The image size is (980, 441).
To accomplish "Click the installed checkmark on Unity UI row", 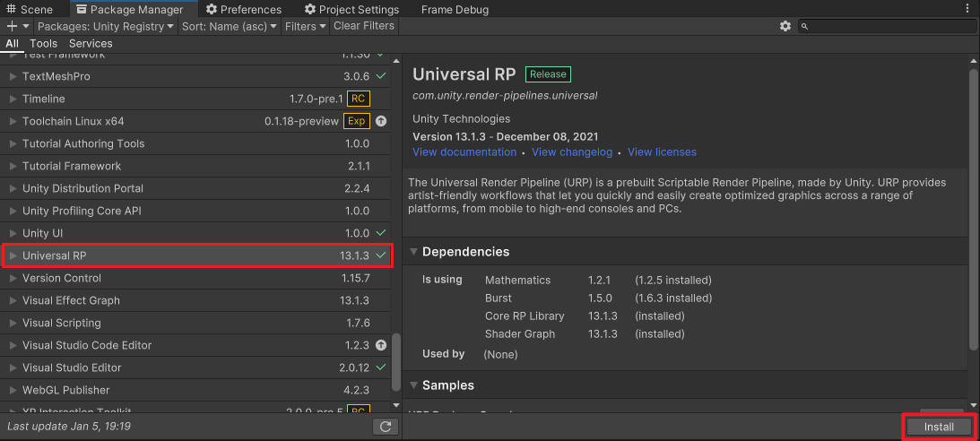I will (x=381, y=233).
